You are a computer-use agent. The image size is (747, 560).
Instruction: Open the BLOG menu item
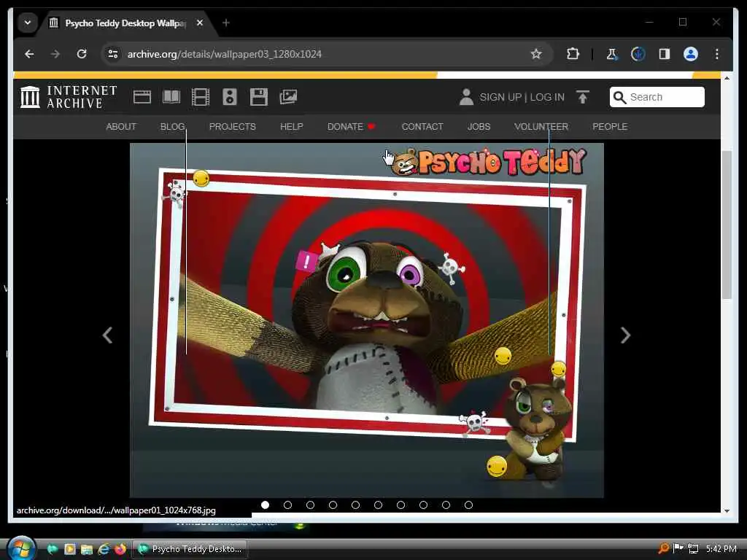(172, 127)
